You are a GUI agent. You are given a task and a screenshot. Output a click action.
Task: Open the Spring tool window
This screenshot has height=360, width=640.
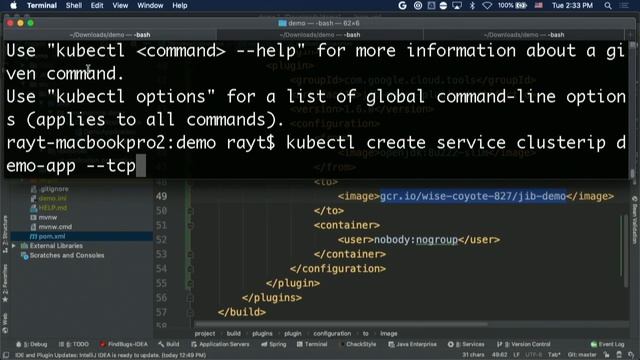pos(274,344)
